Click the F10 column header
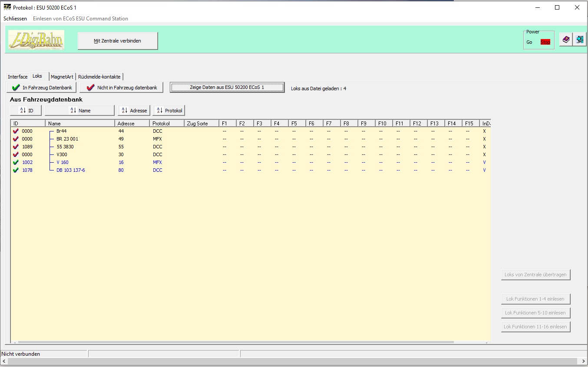Viewport: 588px width, 367px height. click(384, 124)
